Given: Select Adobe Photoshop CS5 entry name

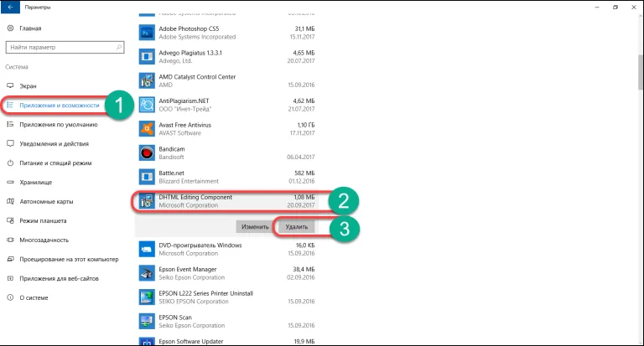Looking at the screenshot, I should 189,28.
